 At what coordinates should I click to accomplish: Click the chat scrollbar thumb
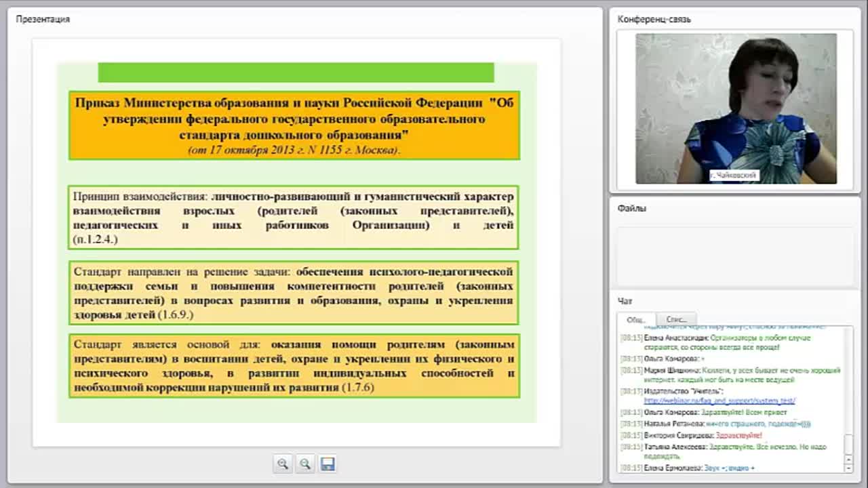tap(848, 446)
